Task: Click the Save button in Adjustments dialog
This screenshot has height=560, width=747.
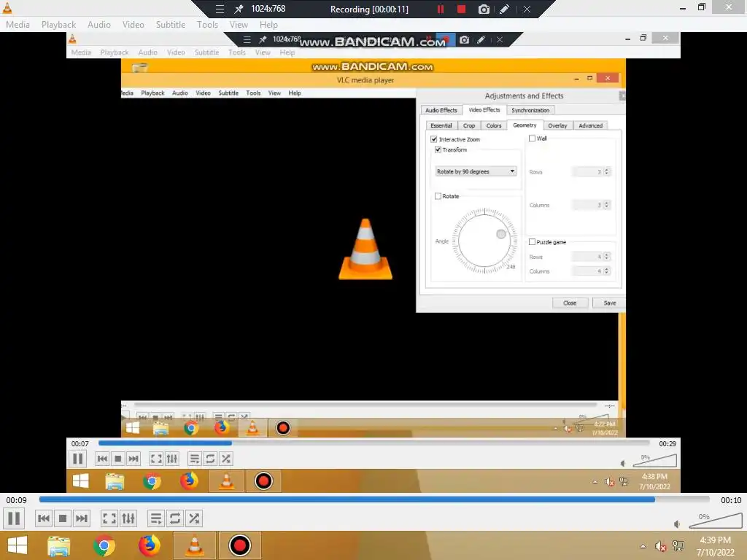Action: (x=609, y=303)
